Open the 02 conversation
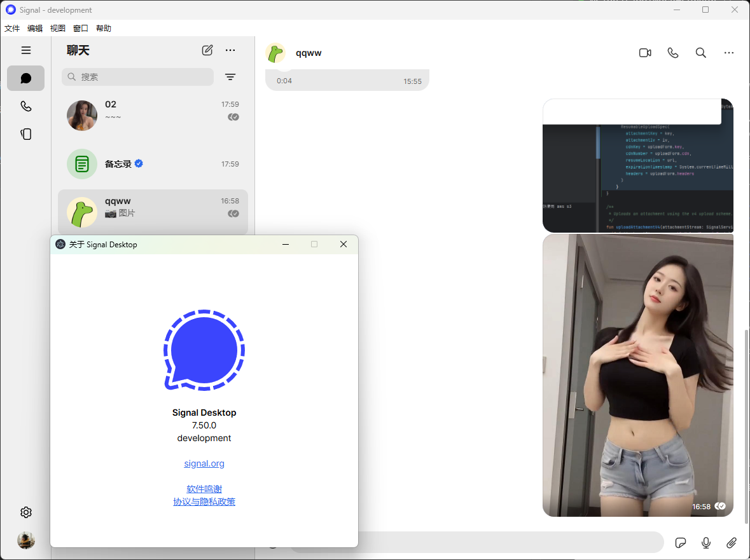Screen dimensions: 750x560 coord(153,115)
